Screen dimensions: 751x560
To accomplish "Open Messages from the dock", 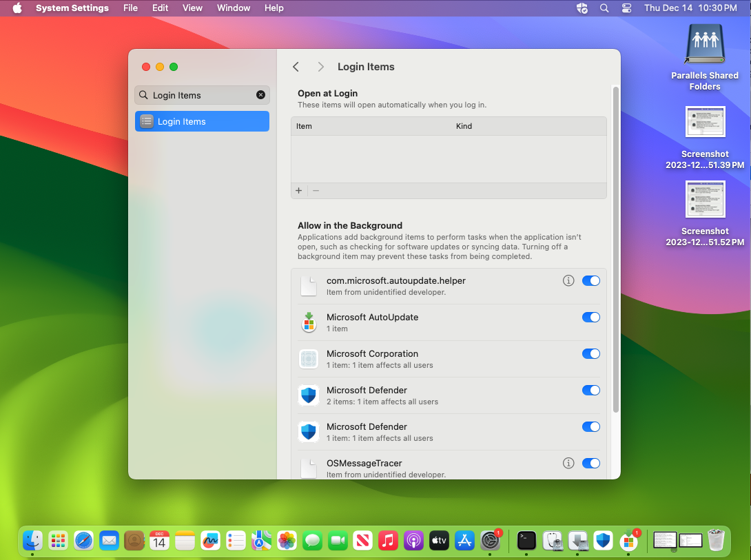I will coord(312,541).
